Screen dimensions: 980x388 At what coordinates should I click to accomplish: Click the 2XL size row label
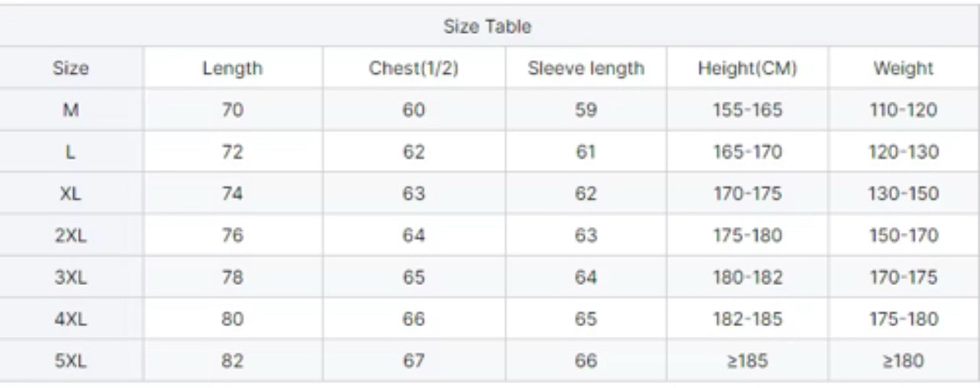[70, 236]
